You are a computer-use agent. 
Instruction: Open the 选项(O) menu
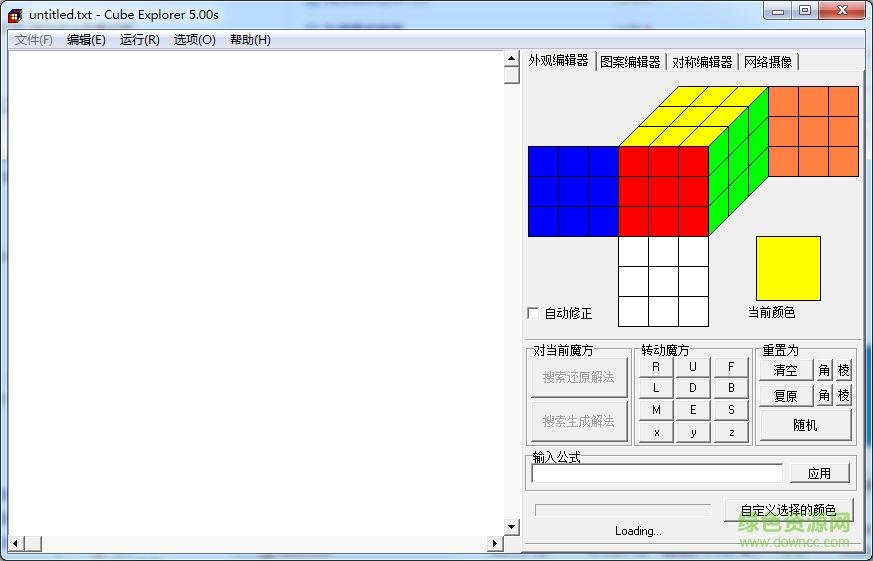(194, 40)
